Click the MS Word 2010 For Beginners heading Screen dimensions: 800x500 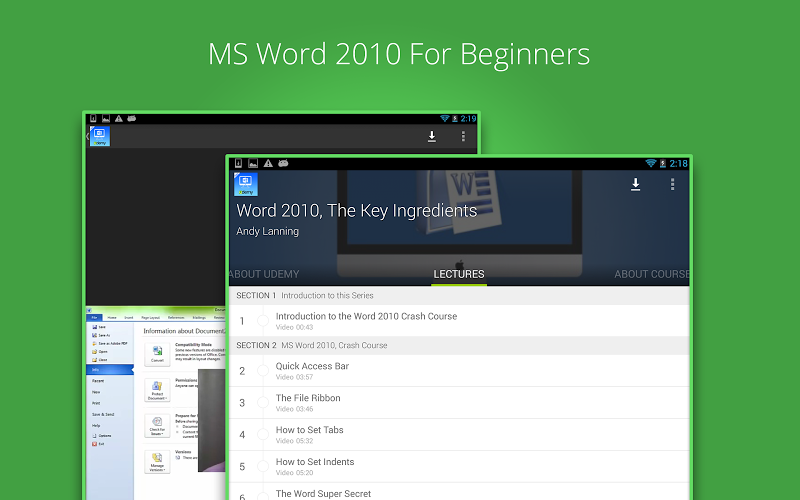[399, 54]
